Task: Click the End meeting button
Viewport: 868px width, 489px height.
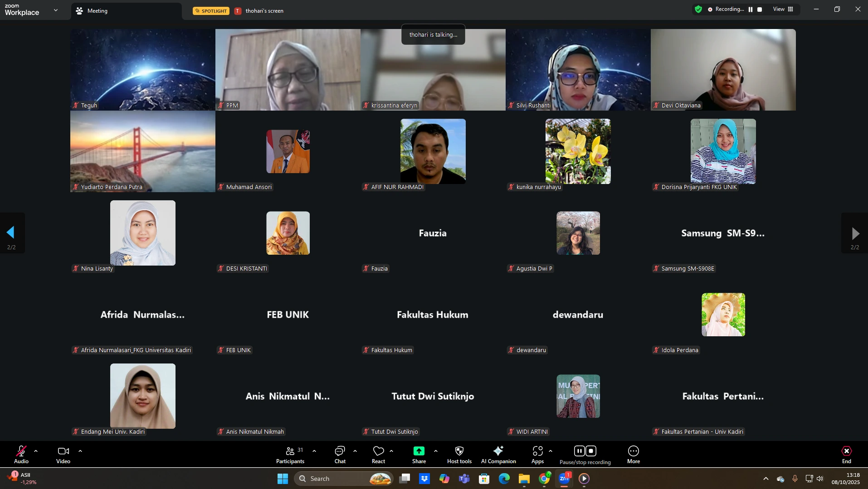Action: [x=846, y=455]
